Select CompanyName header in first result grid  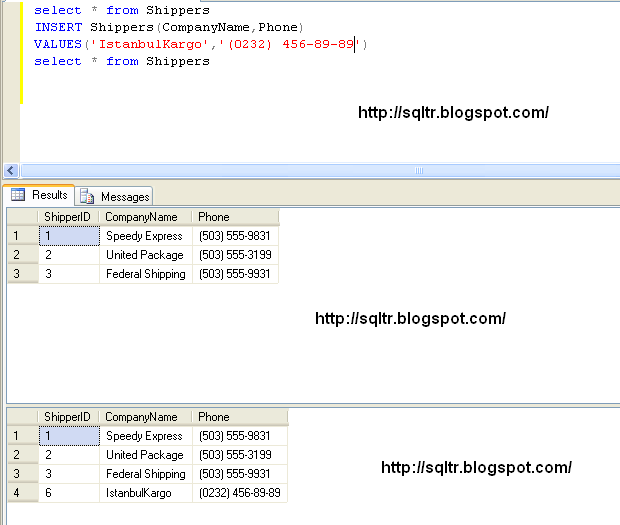(x=146, y=217)
